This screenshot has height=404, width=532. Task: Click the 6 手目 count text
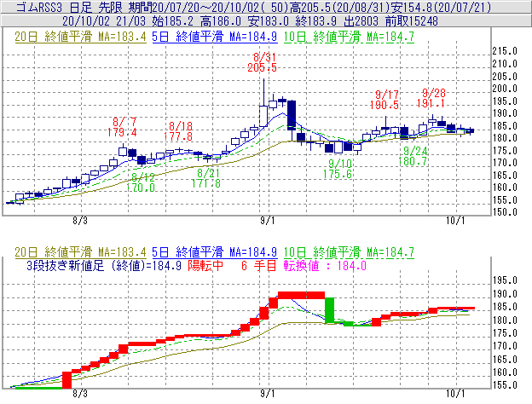point(259,266)
